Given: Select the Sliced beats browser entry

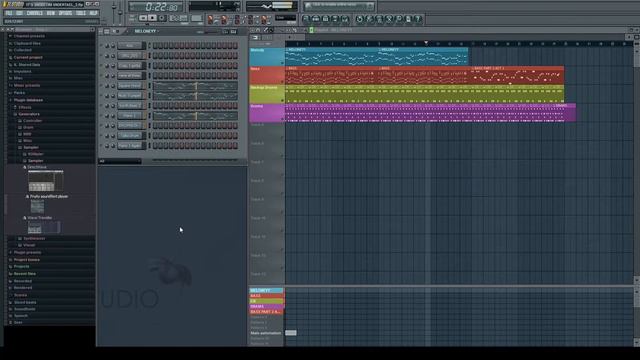Looking at the screenshot, I should click(25, 302).
